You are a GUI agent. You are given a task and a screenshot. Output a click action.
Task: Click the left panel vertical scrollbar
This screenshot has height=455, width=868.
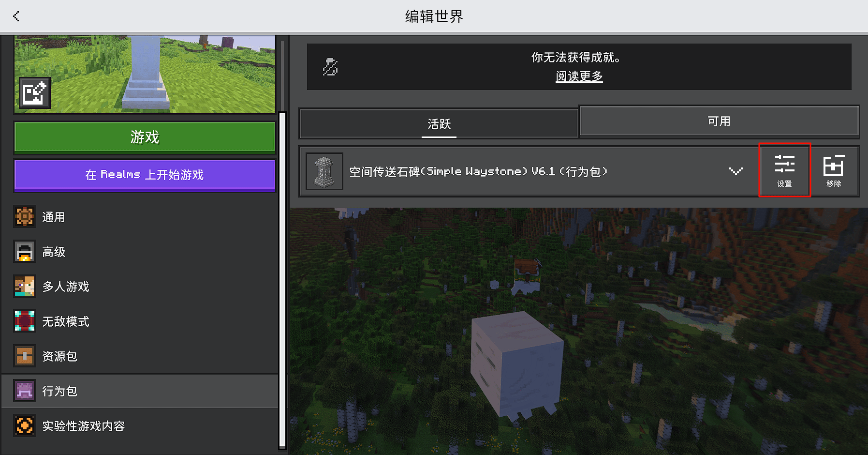coord(282,280)
